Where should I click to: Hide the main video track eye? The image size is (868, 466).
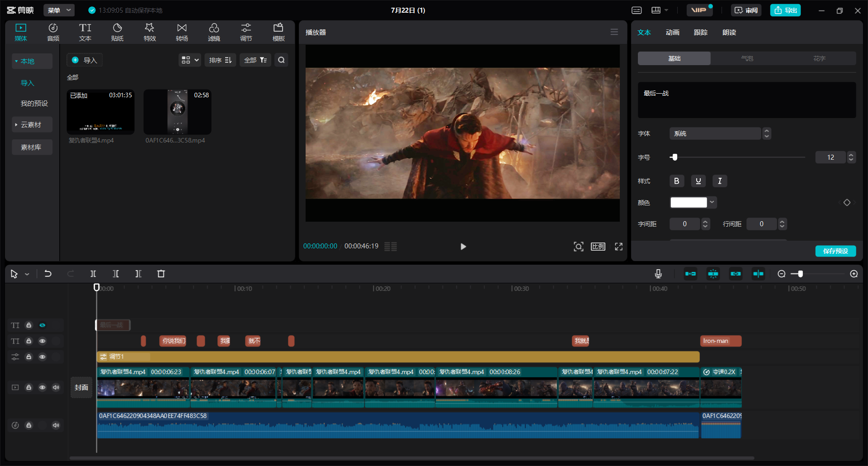coord(42,387)
